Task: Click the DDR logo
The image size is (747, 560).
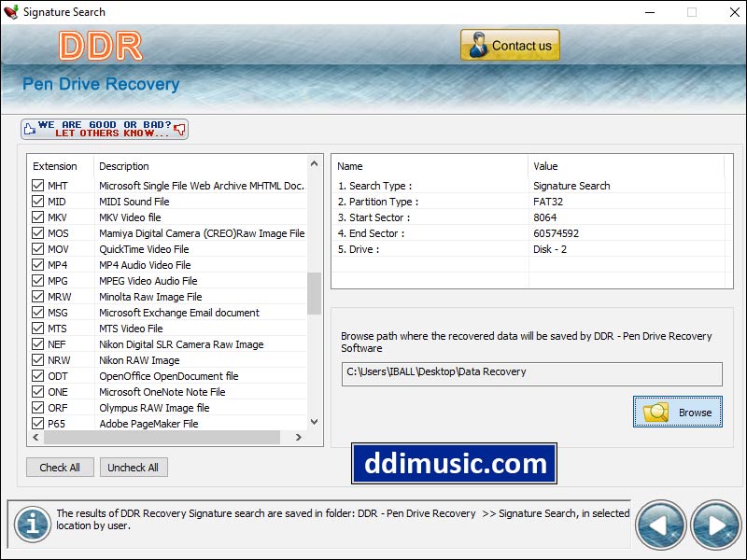Action: pos(101,45)
